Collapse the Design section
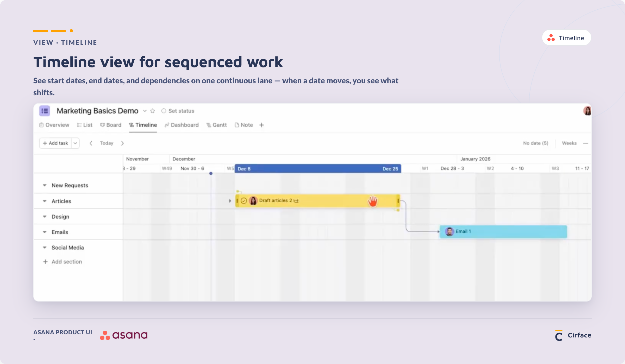 click(45, 217)
